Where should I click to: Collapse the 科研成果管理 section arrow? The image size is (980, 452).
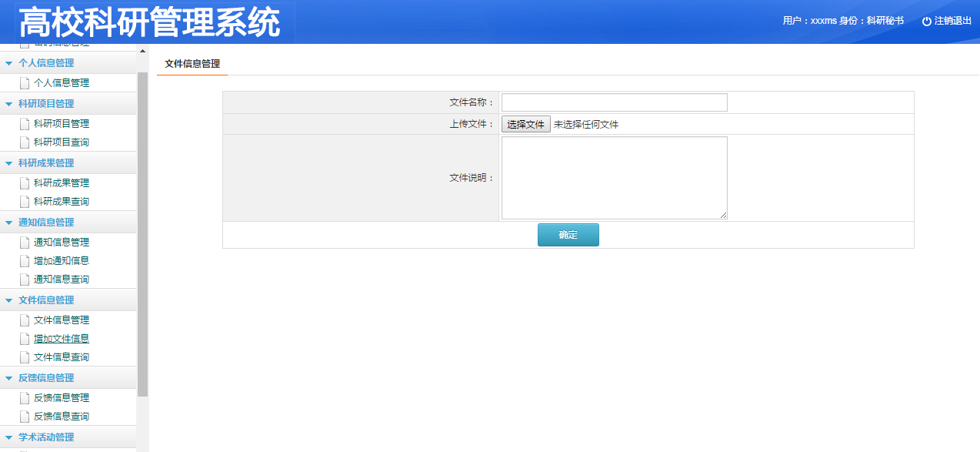(x=8, y=163)
